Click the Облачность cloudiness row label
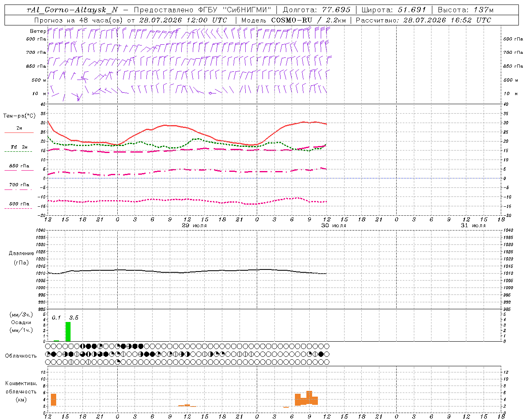 point(21,356)
